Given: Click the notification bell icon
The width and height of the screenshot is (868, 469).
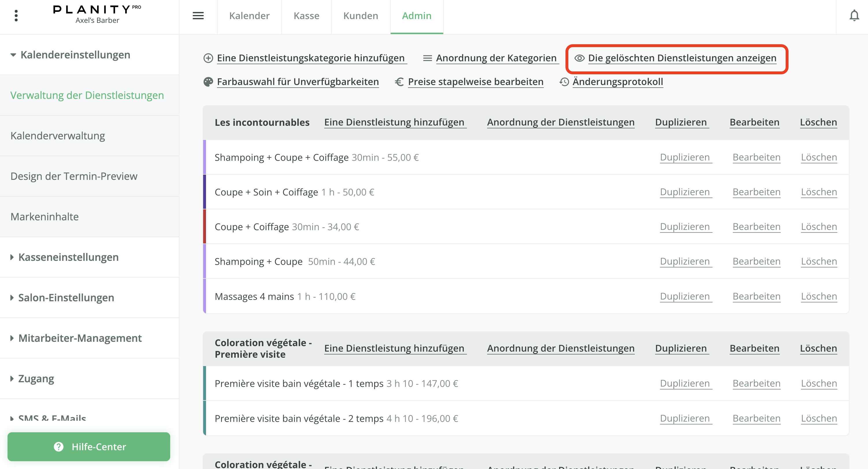Looking at the screenshot, I should pyautogui.click(x=854, y=16).
